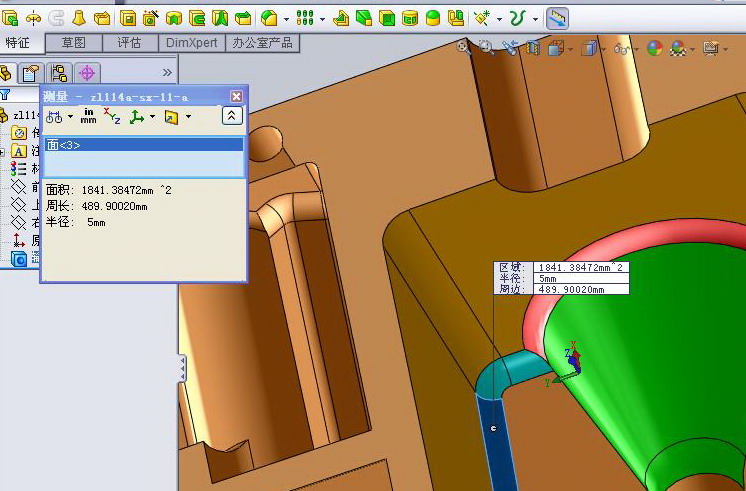
Task: Select the Lofted Boss/Base icon
Action: coord(79,19)
